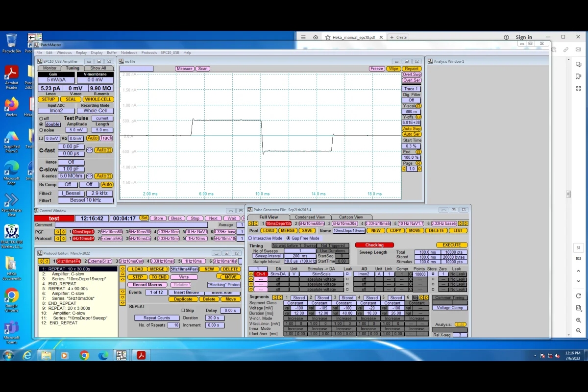This screenshot has height=392, width=588.
Task: Click the C-fast "<>" transfer icon
Action: coord(90,150)
